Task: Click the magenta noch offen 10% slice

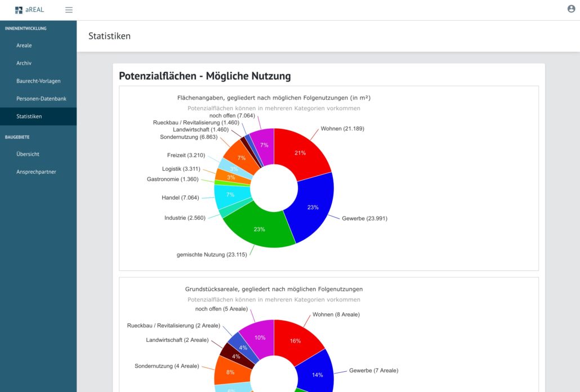Action: (x=260, y=337)
